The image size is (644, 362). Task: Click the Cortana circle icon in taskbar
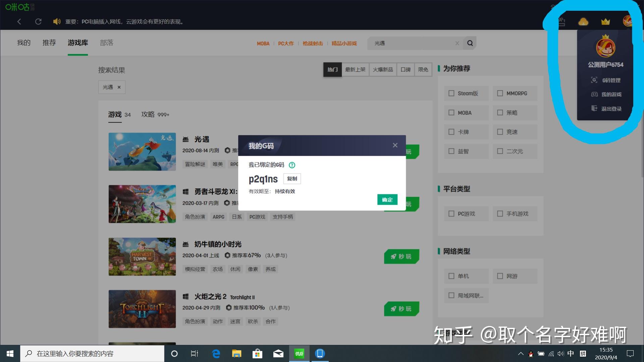[174, 354]
